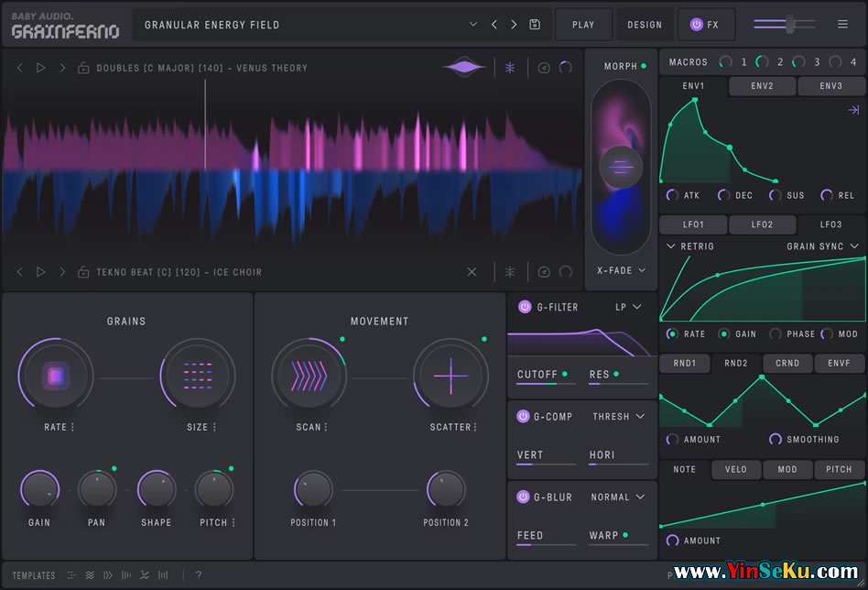Switch to the ENV2 tab
Viewport: 868px width, 590px height.
tap(762, 86)
